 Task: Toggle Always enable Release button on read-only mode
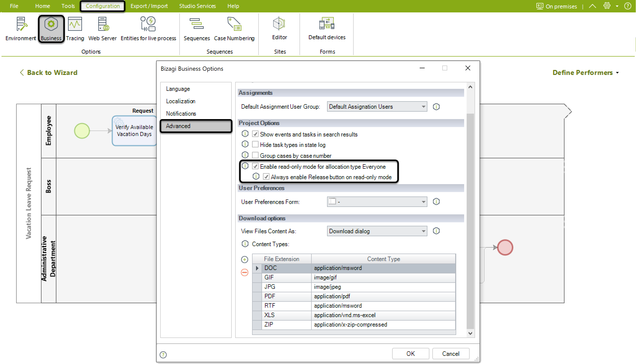click(266, 177)
